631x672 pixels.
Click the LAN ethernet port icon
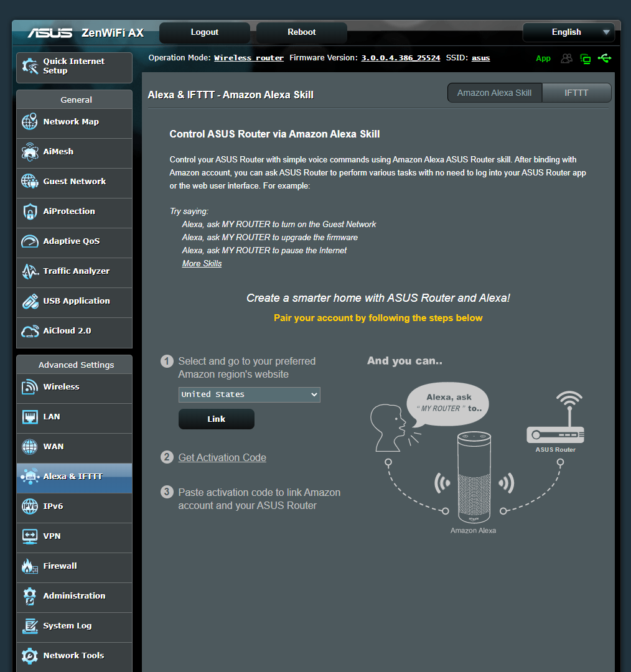click(30, 416)
